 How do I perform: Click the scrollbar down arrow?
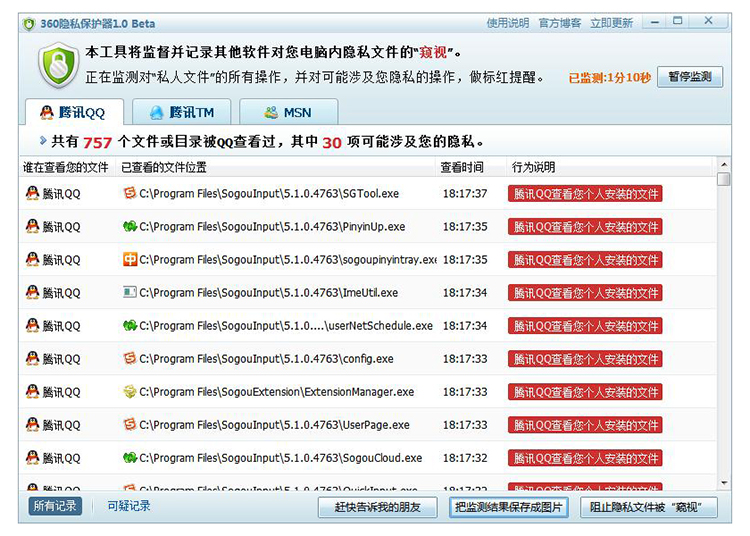(x=724, y=483)
